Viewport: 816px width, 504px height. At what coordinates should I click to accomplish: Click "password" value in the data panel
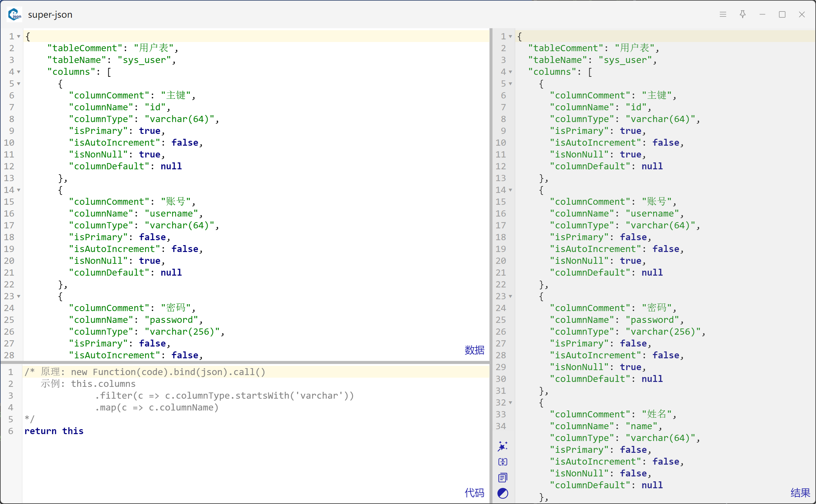click(x=171, y=320)
